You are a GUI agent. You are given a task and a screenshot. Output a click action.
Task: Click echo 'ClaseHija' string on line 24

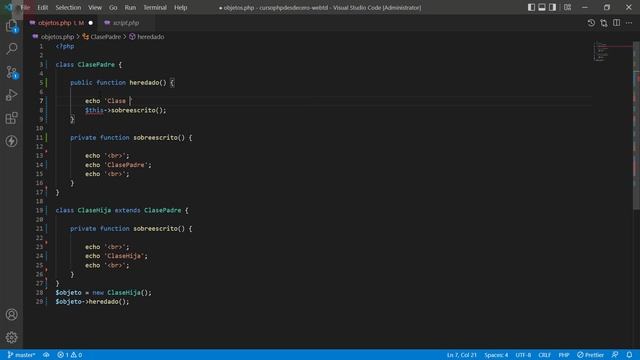click(x=125, y=256)
